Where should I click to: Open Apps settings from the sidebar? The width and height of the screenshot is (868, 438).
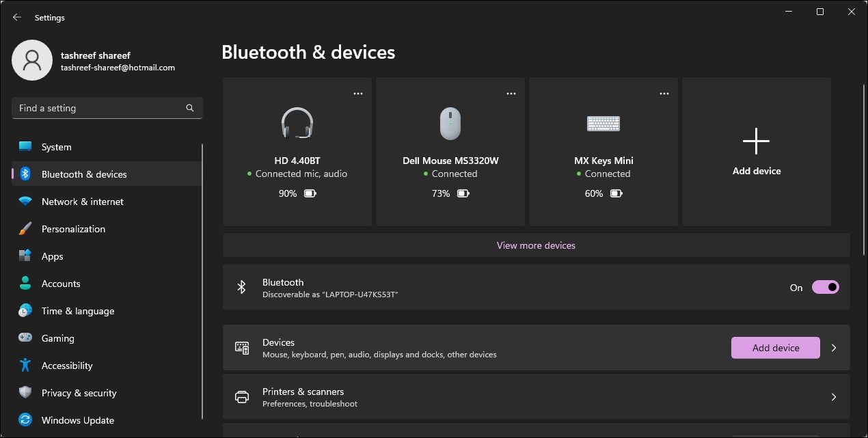(52, 256)
